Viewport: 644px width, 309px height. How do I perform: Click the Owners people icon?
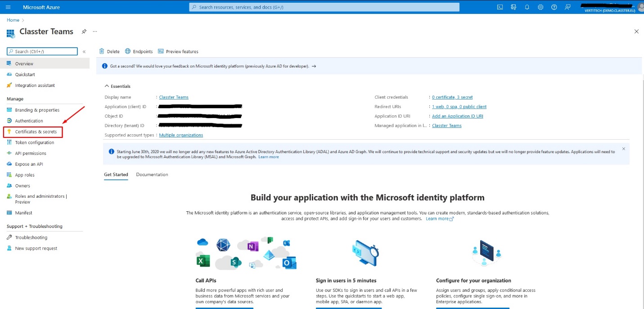[x=9, y=186]
